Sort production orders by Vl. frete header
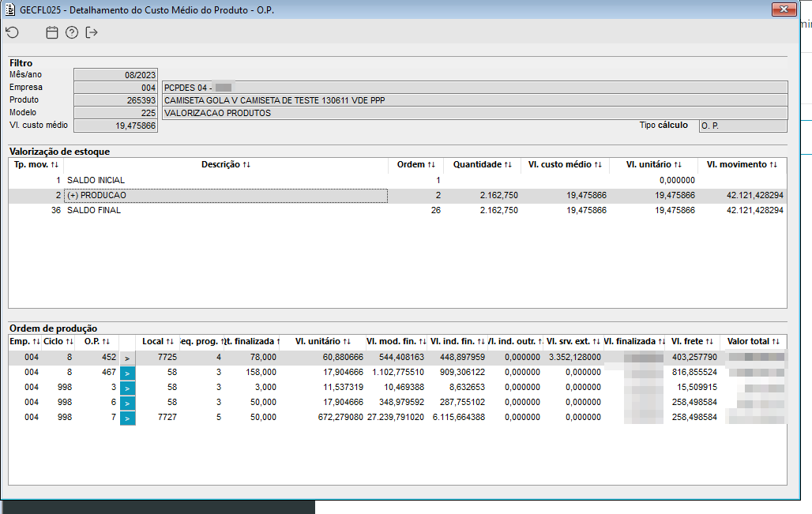 tap(693, 342)
